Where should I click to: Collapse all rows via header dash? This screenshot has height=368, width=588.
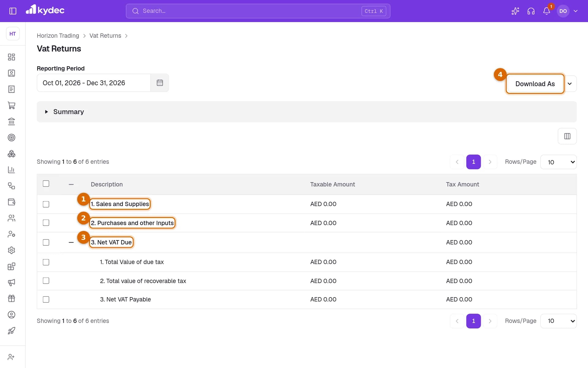point(71,184)
